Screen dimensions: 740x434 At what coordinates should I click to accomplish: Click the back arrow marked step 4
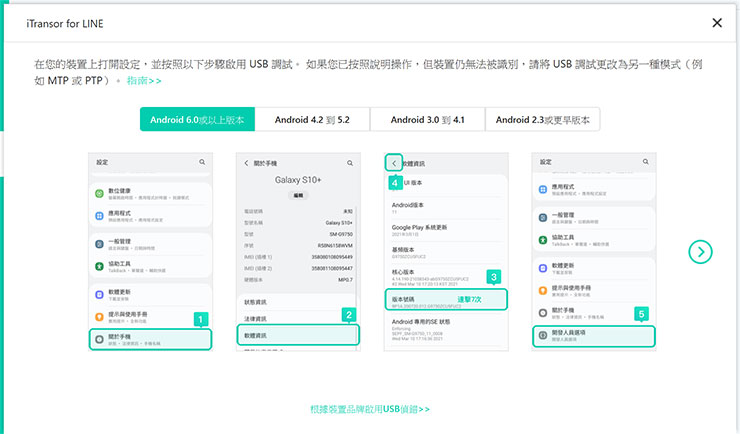coord(394,162)
